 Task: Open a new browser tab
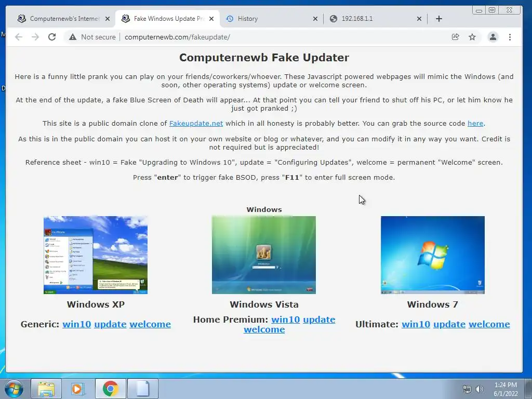click(x=438, y=19)
